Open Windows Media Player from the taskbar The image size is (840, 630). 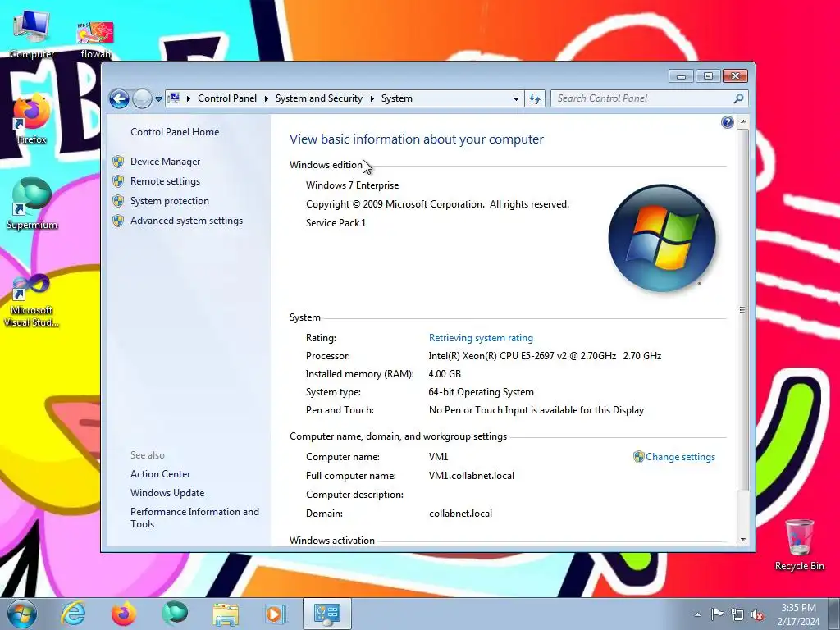coord(276,614)
